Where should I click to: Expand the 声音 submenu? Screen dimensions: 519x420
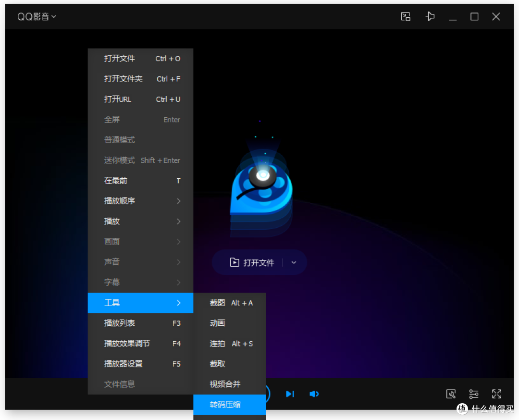click(x=140, y=262)
